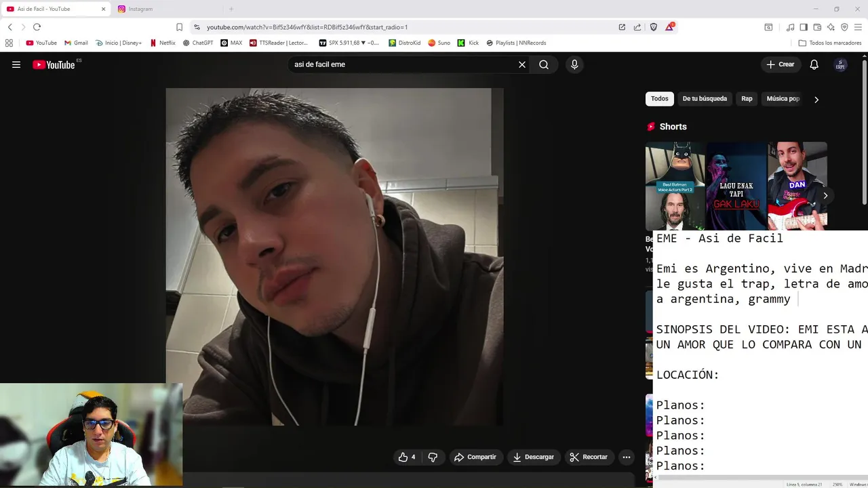868x488 pixels.
Task: Share the video with Compartir
Action: click(x=475, y=457)
